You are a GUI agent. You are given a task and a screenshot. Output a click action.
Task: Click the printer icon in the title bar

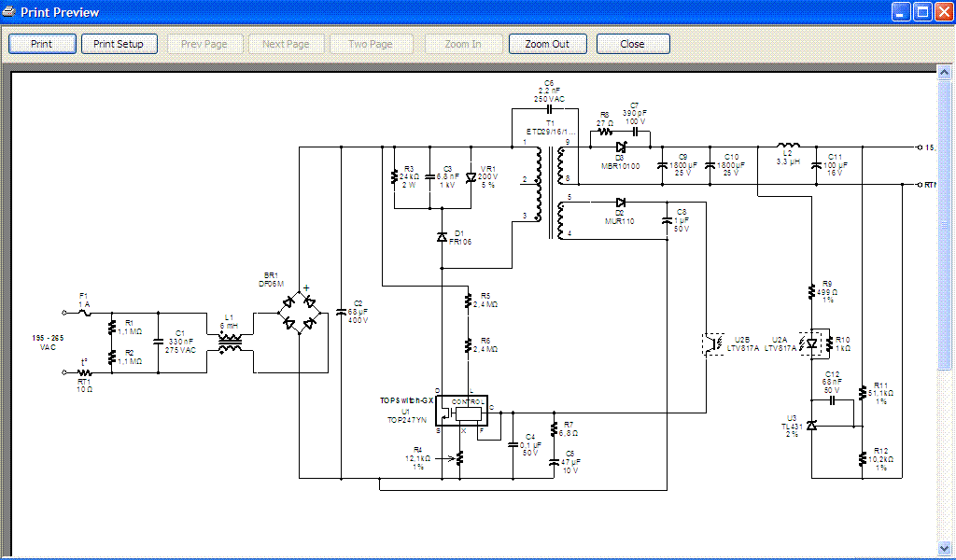click(9, 11)
